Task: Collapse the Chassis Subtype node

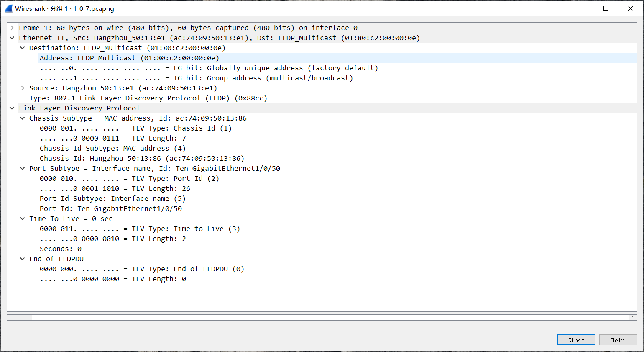Action: pyautogui.click(x=23, y=118)
